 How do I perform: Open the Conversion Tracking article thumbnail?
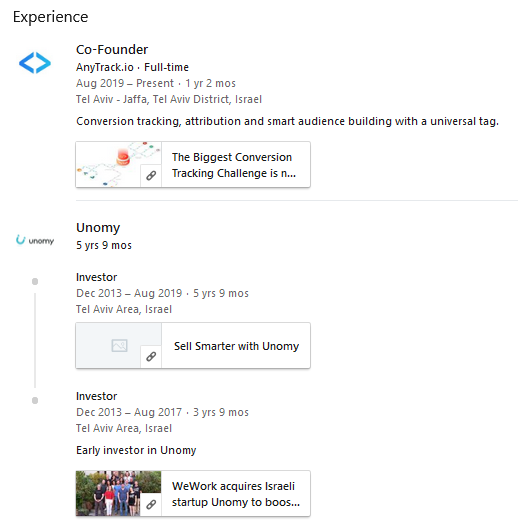(119, 164)
